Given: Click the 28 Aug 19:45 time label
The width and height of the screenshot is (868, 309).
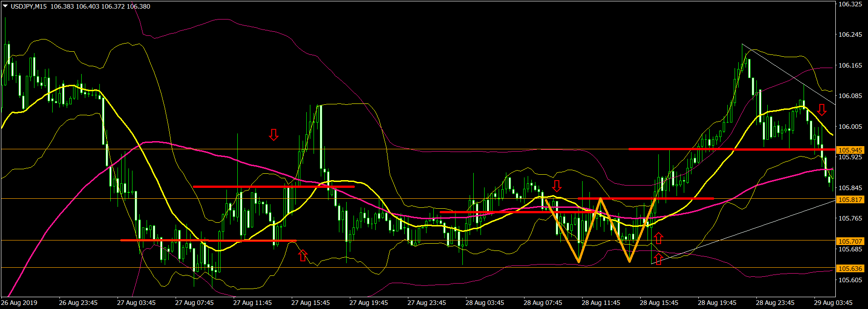Looking at the screenshot, I should point(717,303).
